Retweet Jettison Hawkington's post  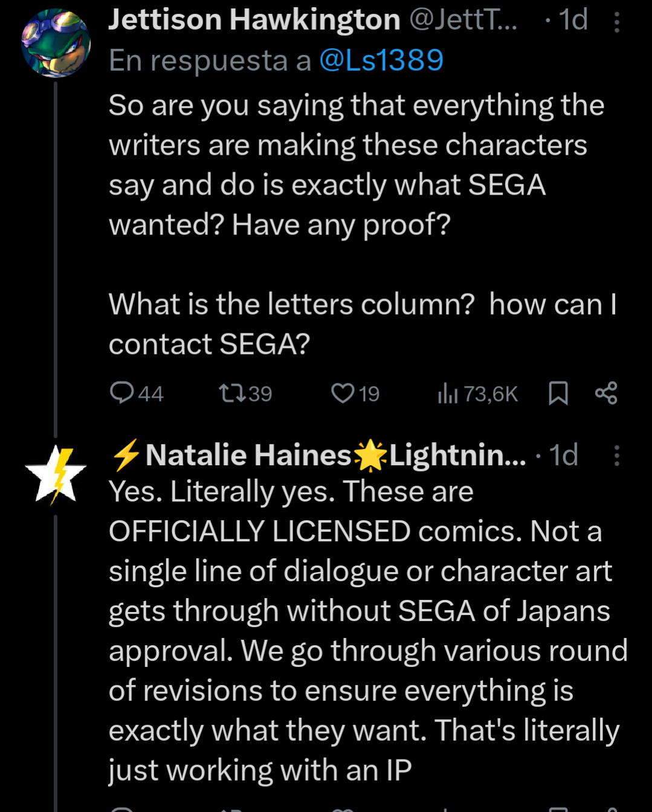coord(233,394)
